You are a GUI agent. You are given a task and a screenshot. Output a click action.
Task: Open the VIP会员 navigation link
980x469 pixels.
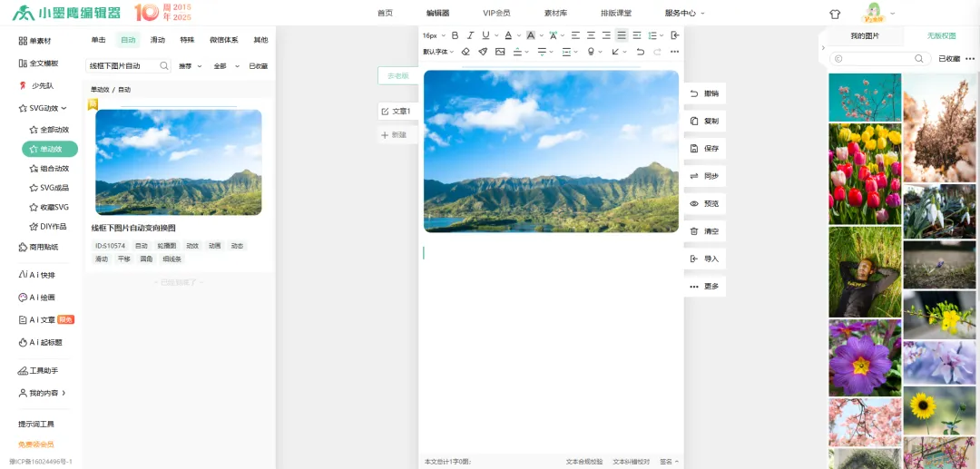496,14
